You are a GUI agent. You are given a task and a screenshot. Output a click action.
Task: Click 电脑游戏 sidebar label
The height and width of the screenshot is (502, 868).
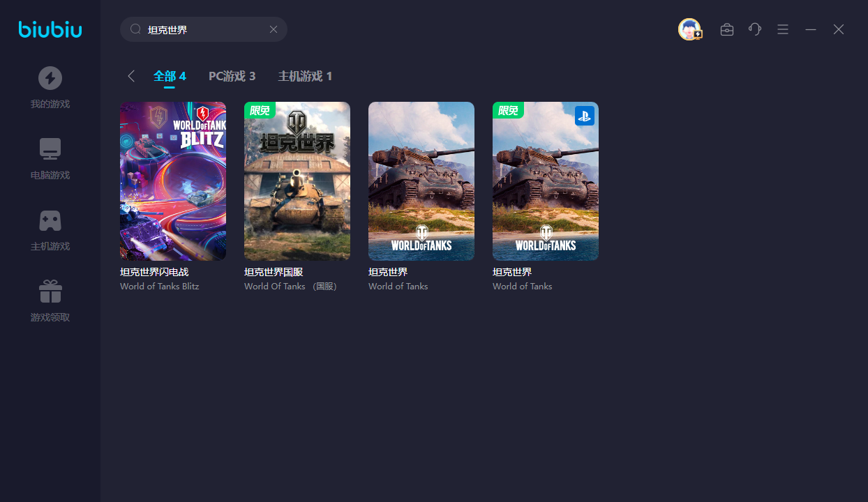pyautogui.click(x=50, y=175)
